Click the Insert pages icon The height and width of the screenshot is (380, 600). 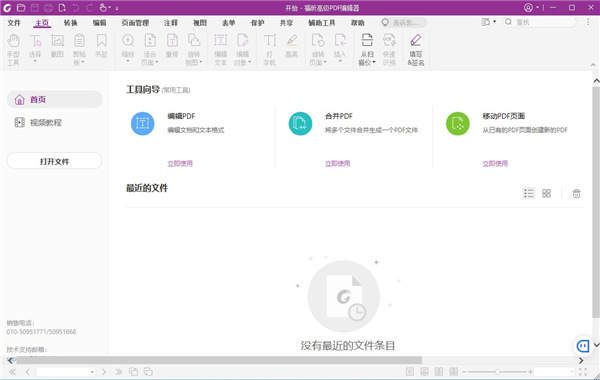(340, 41)
